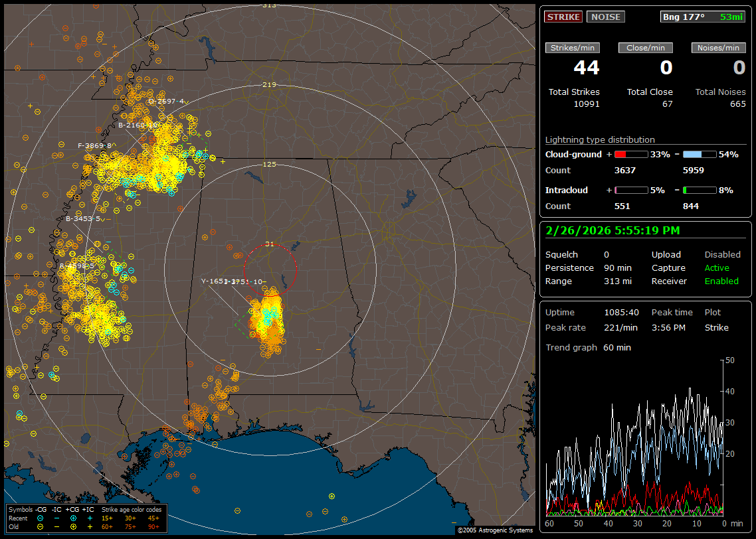Click the Capture Active status text
756x539 pixels.
pyautogui.click(x=717, y=268)
